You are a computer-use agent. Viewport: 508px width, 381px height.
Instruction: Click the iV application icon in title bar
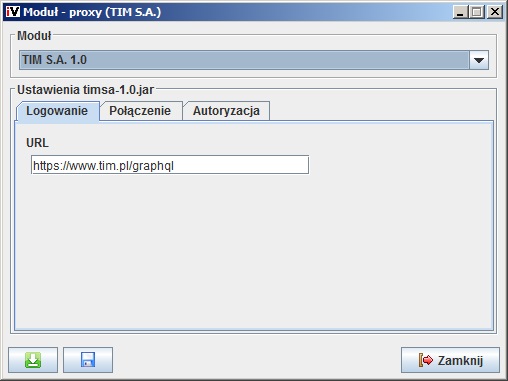[13, 12]
